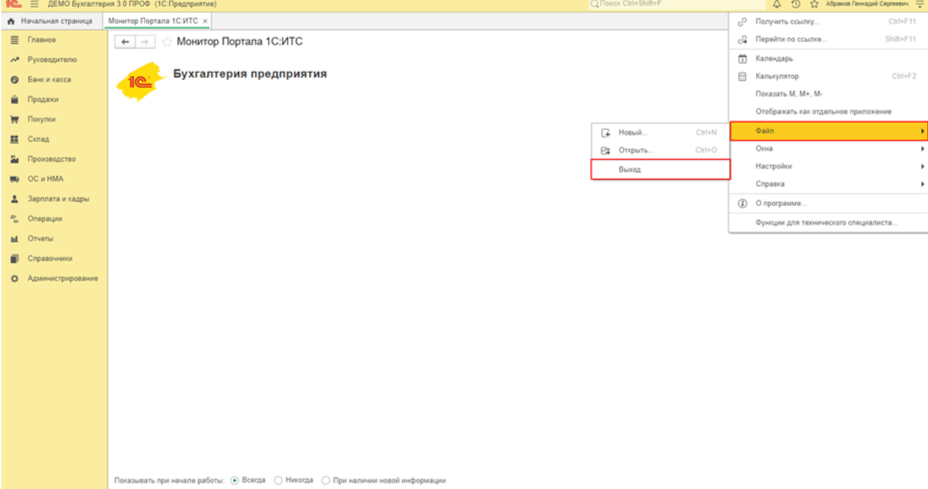This screenshot has height=489, width=928.
Task: Click the Отчеты bar chart icon
Action: (14, 239)
